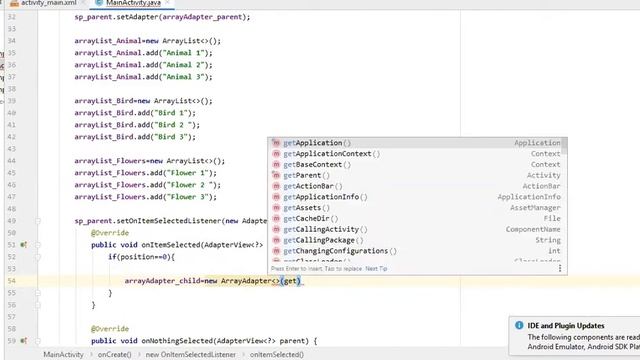This screenshot has width=640, height=360.
Task: Collapse the if block fold at line 52
Action: (38, 257)
